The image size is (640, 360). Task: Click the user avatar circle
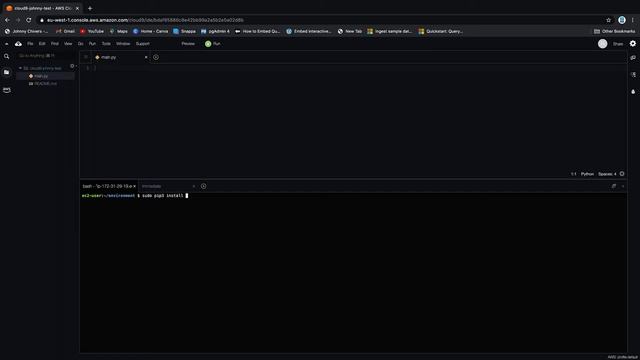602,44
